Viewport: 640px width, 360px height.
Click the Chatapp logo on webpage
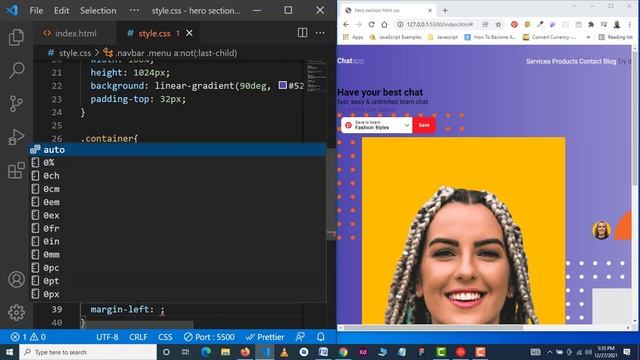[x=350, y=61]
